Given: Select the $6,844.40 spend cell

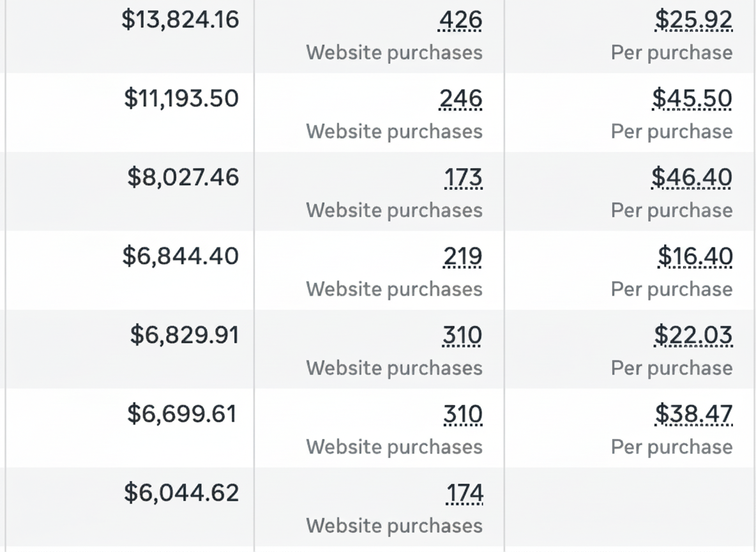Looking at the screenshot, I should click(182, 256).
